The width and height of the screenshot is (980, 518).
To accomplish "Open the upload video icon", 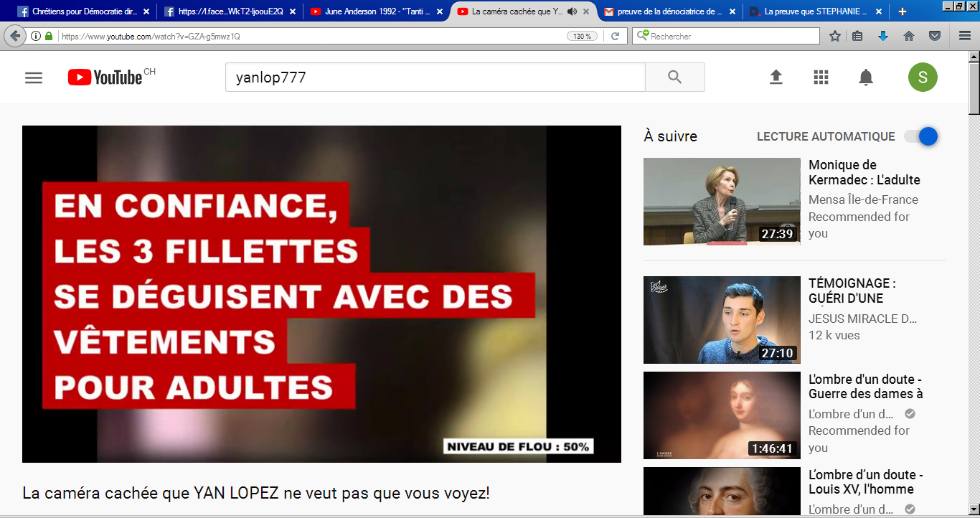I will pos(776,77).
